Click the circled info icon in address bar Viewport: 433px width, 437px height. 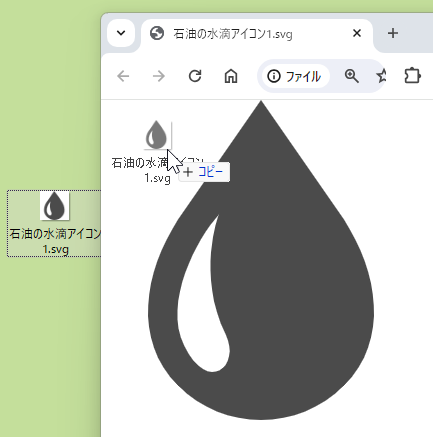(274, 76)
